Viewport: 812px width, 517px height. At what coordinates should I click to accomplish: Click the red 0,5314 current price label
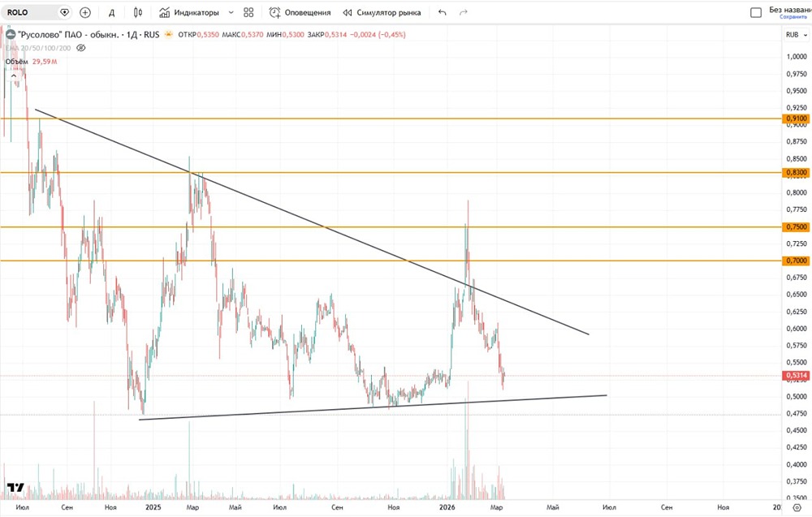pyautogui.click(x=797, y=375)
